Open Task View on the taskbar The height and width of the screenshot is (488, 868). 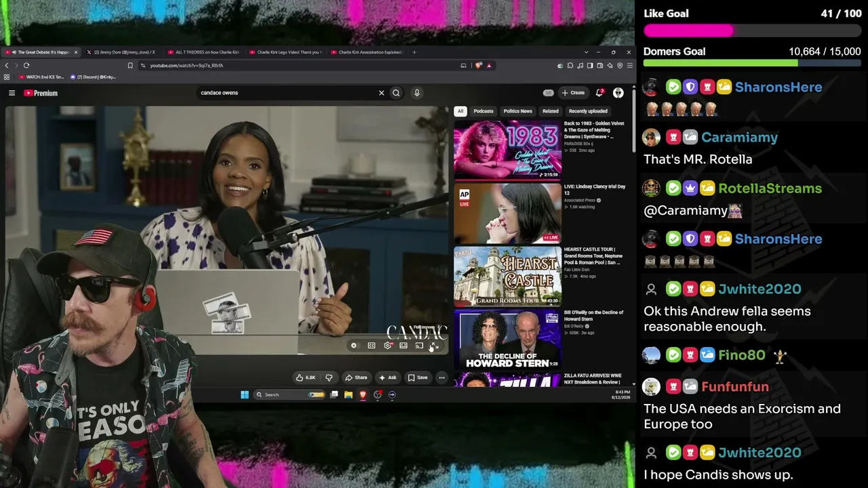click(334, 394)
